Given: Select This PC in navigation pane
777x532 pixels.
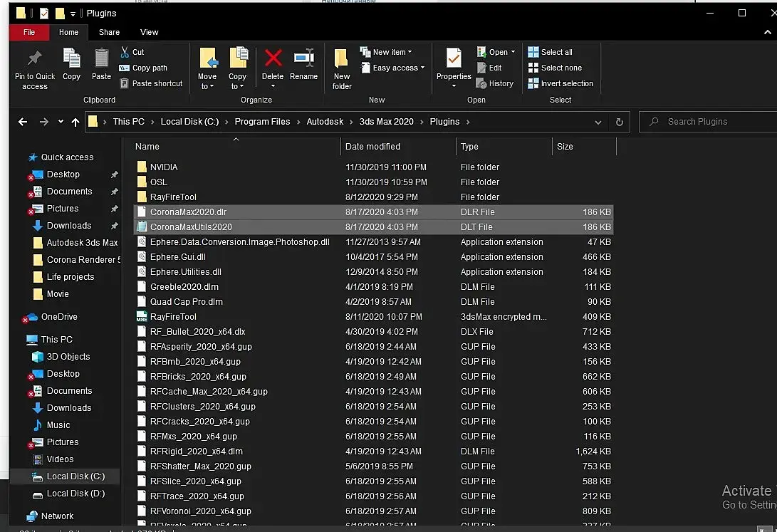Looking at the screenshot, I should [x=50, y=340].
